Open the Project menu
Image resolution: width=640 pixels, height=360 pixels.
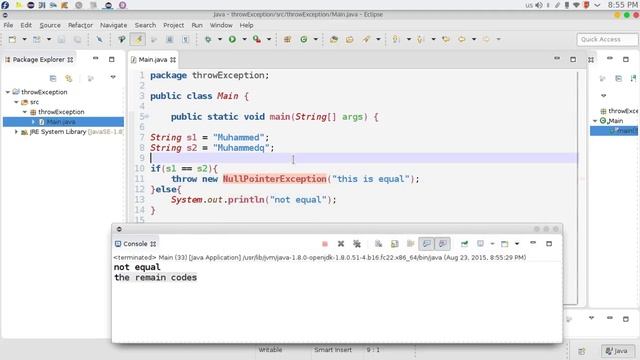pyautogui.click(x=173, y=25)
